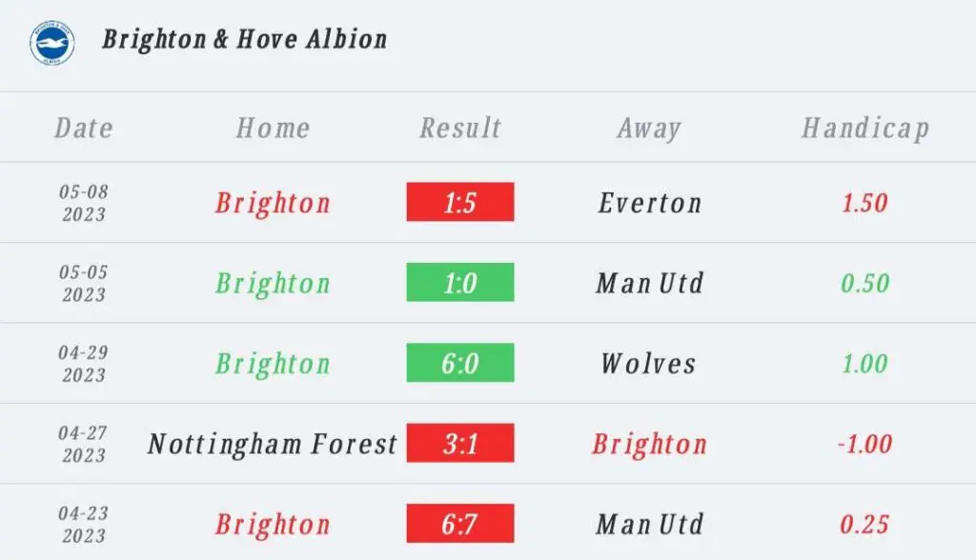Click Nottingham Forest home team
976x560 pixels.
point(273,444)
